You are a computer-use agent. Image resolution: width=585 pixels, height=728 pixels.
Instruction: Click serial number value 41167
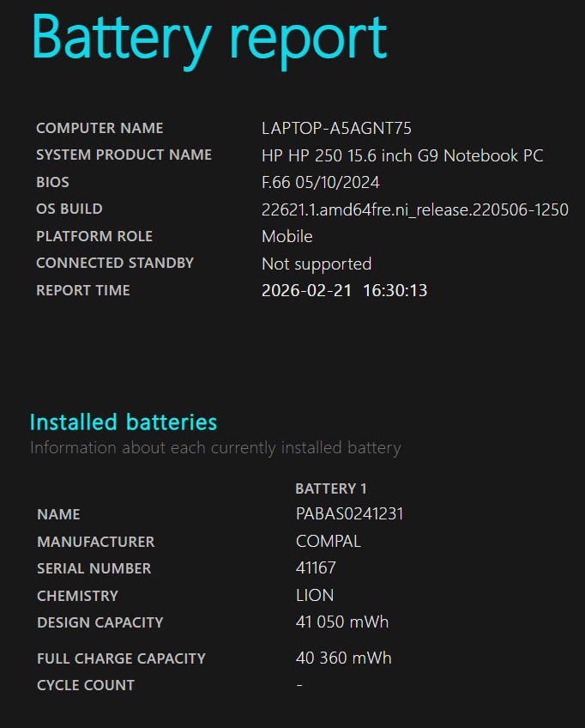(316, 568)
